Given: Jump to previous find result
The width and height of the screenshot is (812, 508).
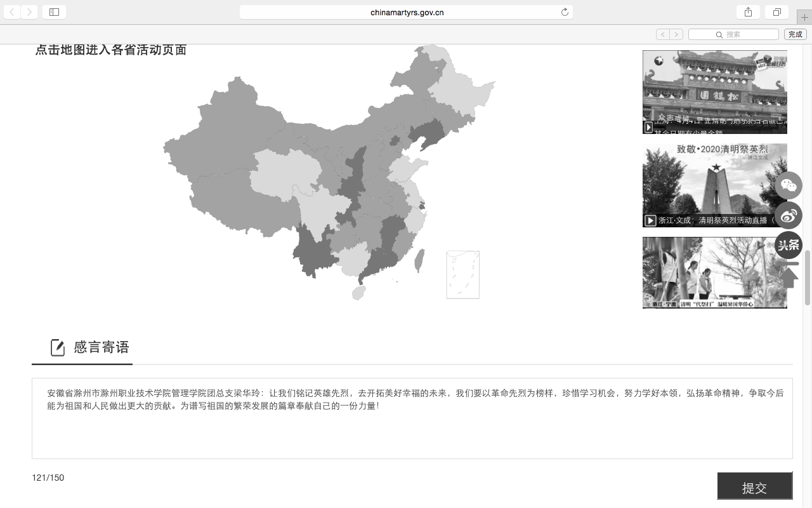Looking at the screenshot, I should click(x=662, y=34).
